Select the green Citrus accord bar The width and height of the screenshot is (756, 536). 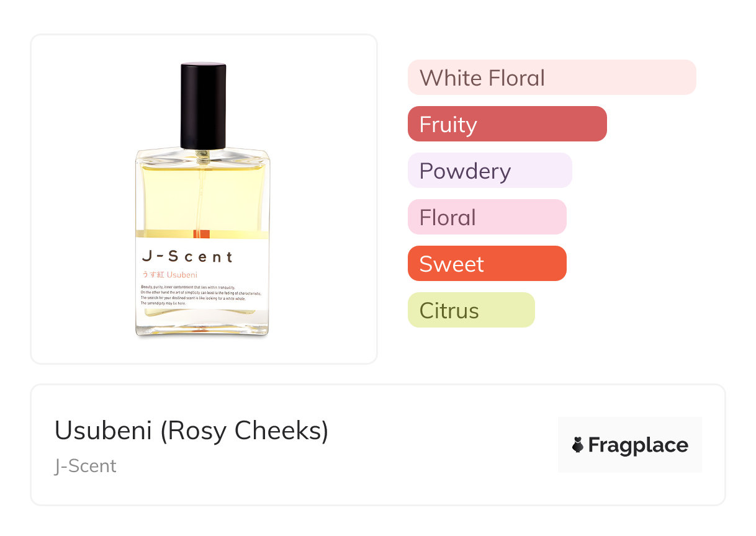click(x=470, y=310)
